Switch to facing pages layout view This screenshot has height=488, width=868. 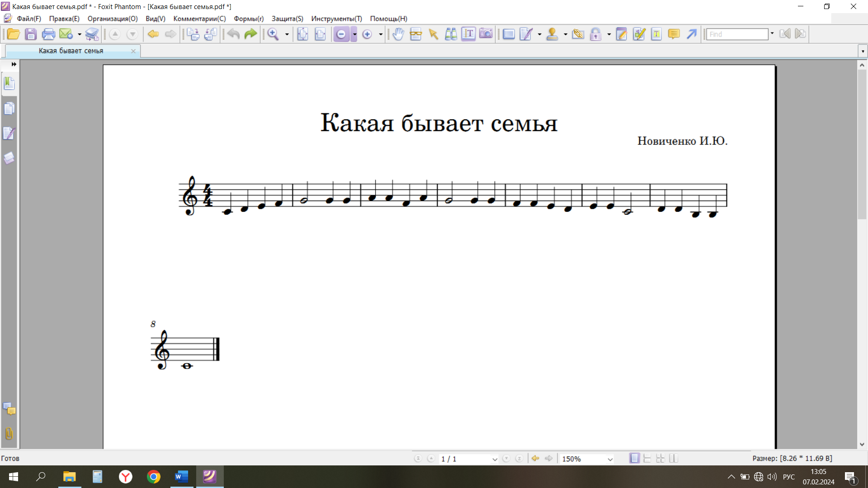(674, 459)
